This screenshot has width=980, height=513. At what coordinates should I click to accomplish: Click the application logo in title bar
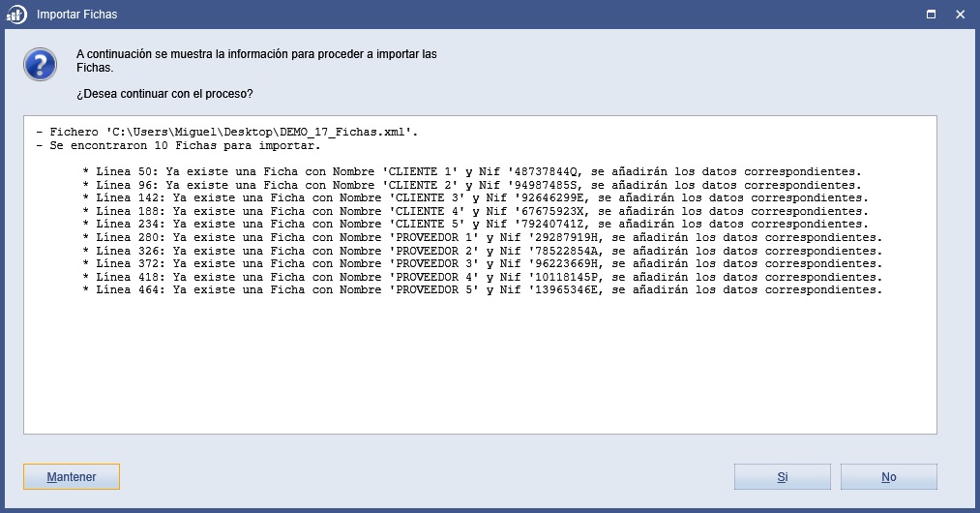tap(16, 15)
